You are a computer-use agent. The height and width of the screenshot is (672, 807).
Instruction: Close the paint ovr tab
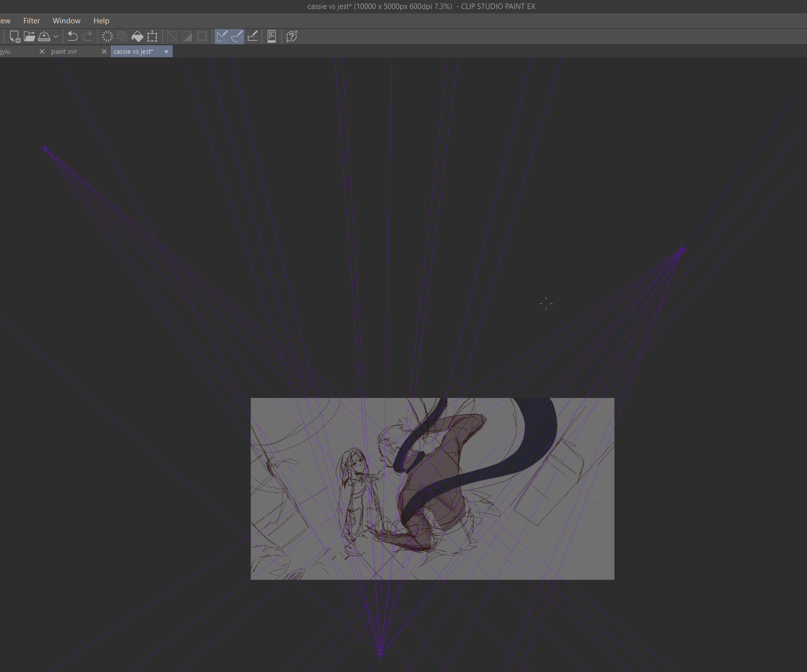point(104,51)
